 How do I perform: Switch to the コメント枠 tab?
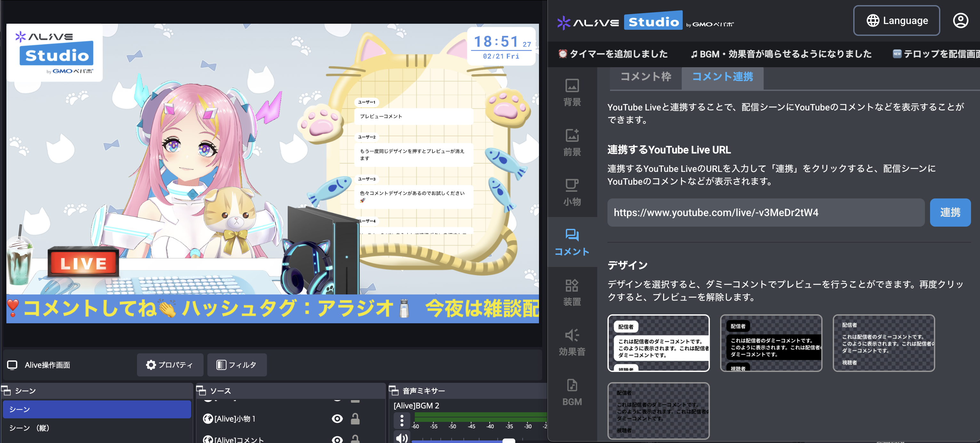pos(646,77)
